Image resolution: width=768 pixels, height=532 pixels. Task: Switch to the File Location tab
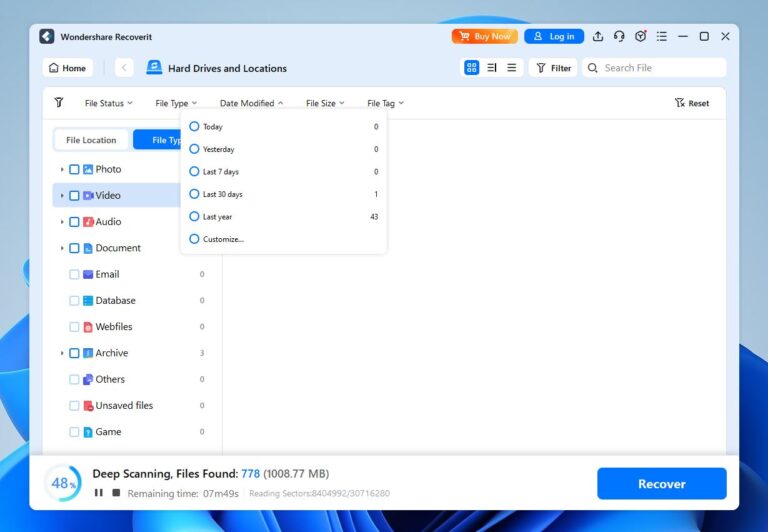point(91,140)
